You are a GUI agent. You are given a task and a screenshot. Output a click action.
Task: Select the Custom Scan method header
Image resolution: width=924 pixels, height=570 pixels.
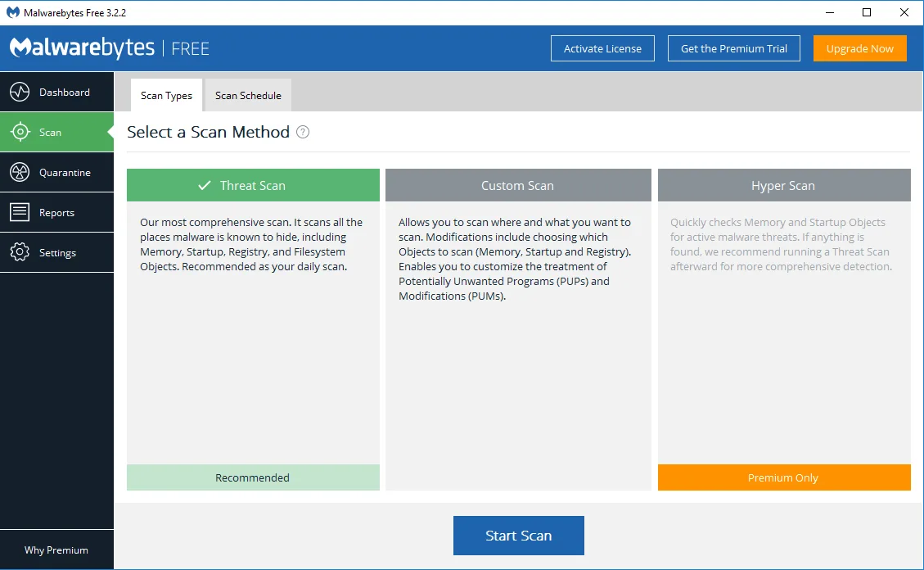pyautogui.click(x=518, y=185)
